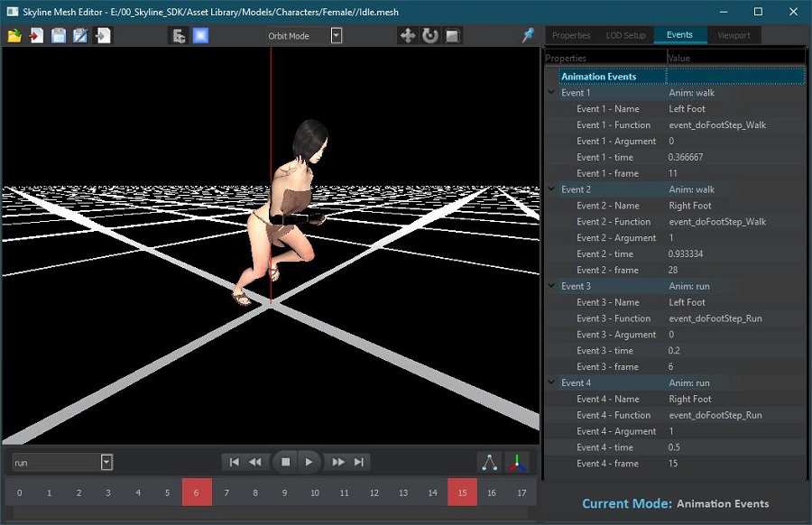This screenshot has height=525, width=812.
Task: Select the move tool cross-arrows icon
Action: coord(408,35)
